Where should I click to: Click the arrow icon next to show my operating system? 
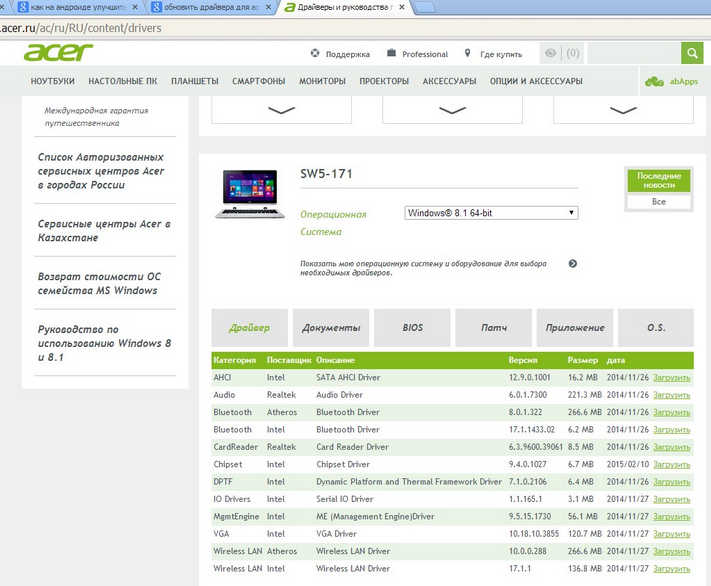tap(573, 264)
